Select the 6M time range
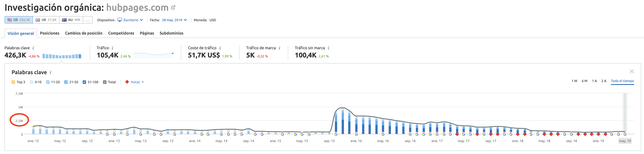Viewport: 644px width, 154px height. tap(584, 81)
